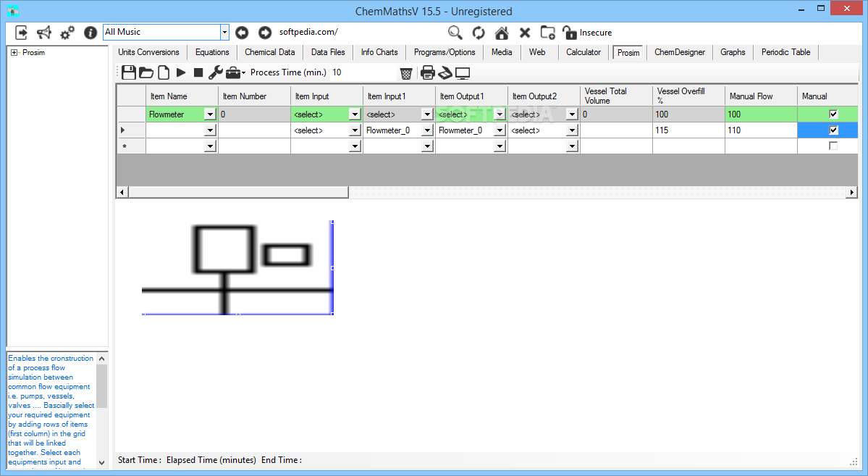Open the Periodic Table tab

pyautogui.click(x=785, y=52)
